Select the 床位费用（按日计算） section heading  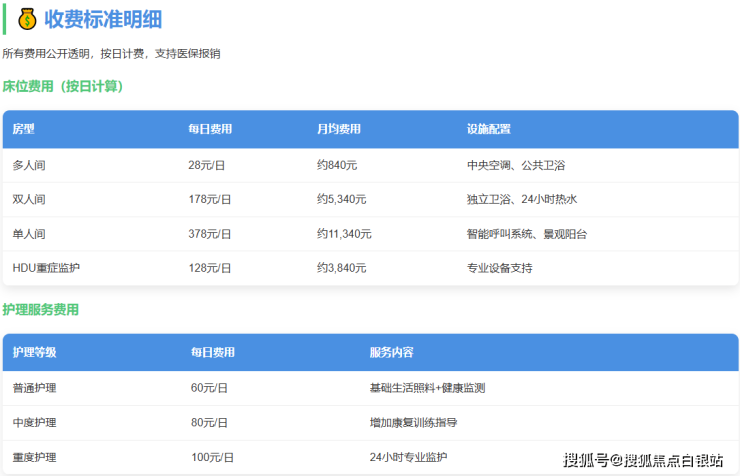pyautogui.click(x=63, y=86)
